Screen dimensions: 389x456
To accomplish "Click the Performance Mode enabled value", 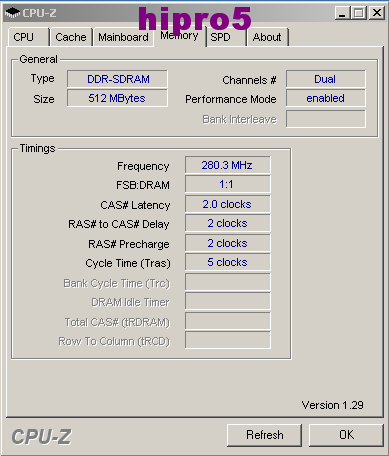I will (x=326, y=98).
